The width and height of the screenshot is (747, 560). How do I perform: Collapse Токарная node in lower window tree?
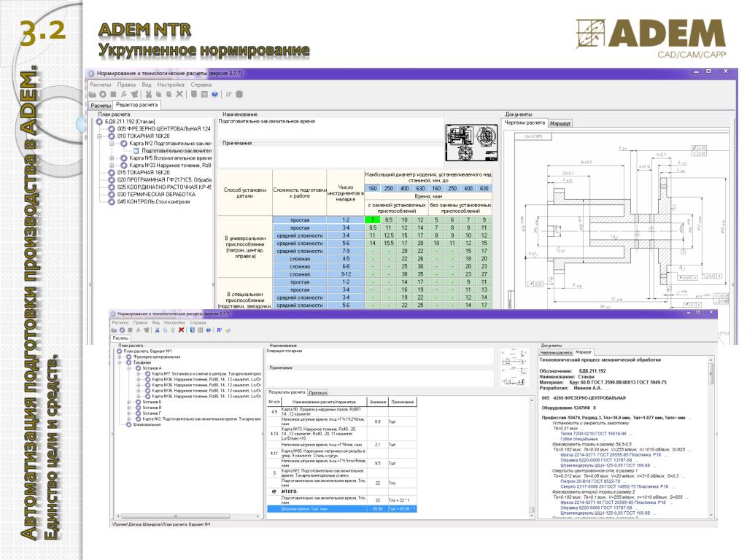119,362
